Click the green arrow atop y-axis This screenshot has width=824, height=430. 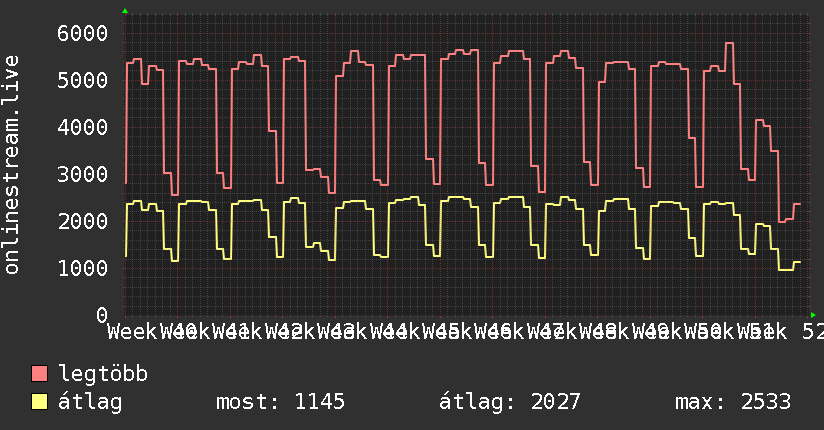(125, 11)
